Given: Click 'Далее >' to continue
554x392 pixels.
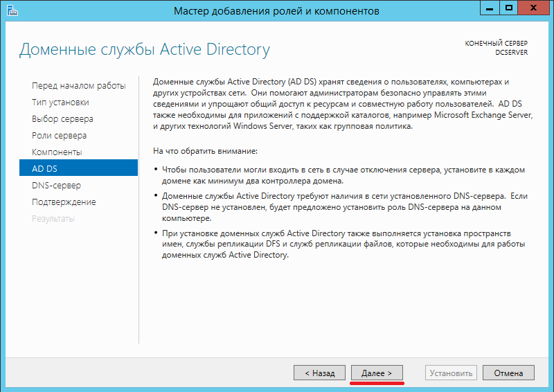Looking at the screenshot, I should click(x=377, y=373).
